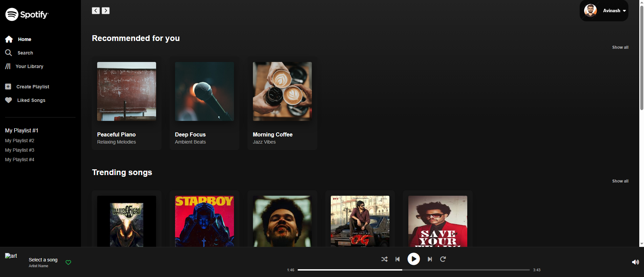Seek within the song progress bar
The height and width of the screenshot is (277, 644).
[413, 270]
